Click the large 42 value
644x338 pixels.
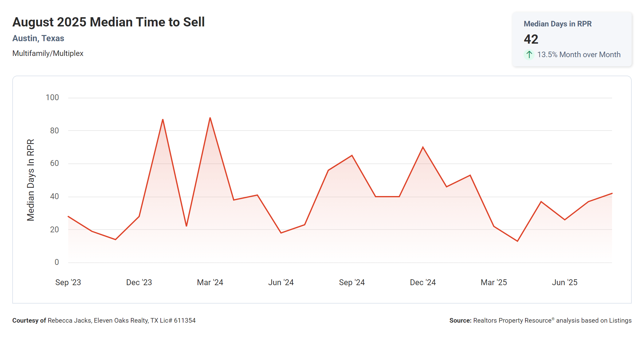pyautogui.click(x=531, y=39)
